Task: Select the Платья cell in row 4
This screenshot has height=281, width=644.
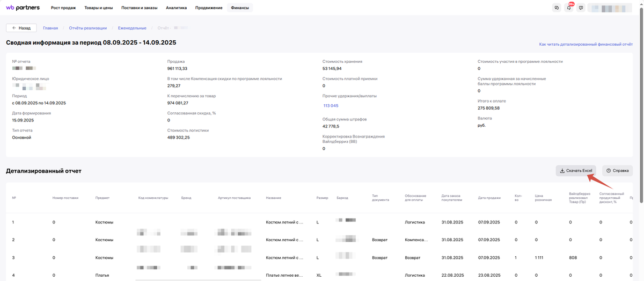Action: 103,276
